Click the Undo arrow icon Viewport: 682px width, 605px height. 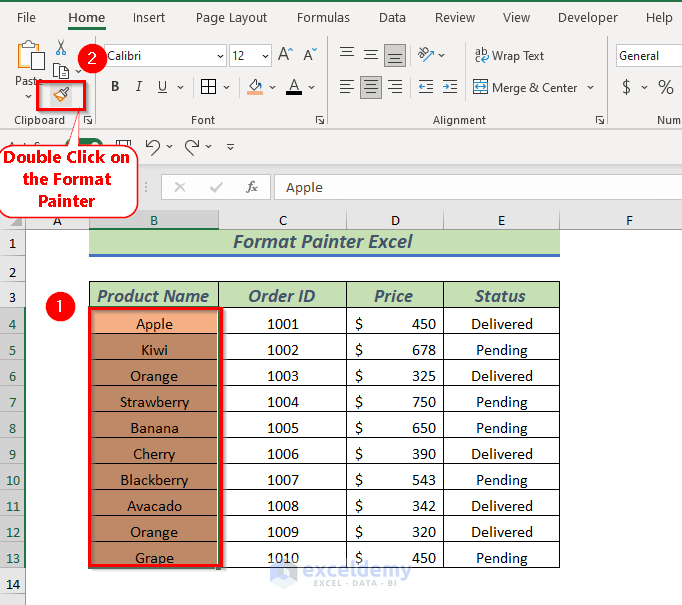153,147
